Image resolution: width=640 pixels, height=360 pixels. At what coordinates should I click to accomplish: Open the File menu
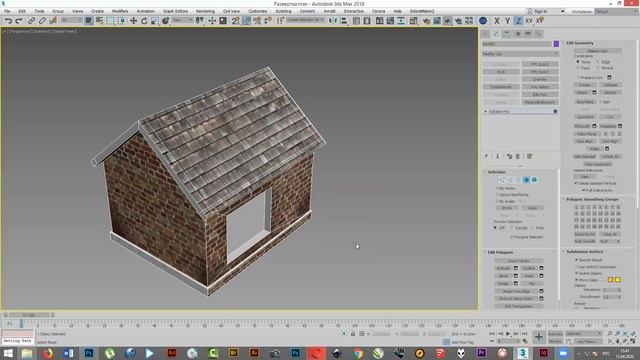(x=7, y=11)
